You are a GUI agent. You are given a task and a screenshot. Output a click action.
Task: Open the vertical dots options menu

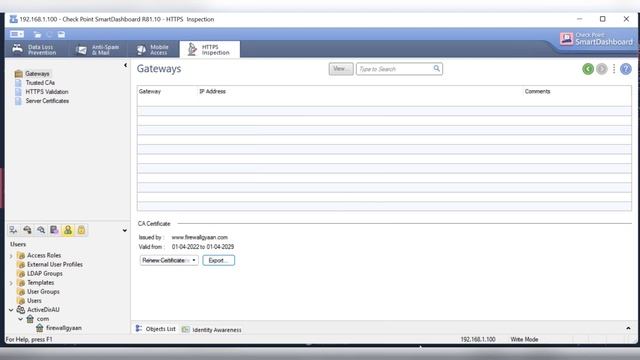[614, 69]
